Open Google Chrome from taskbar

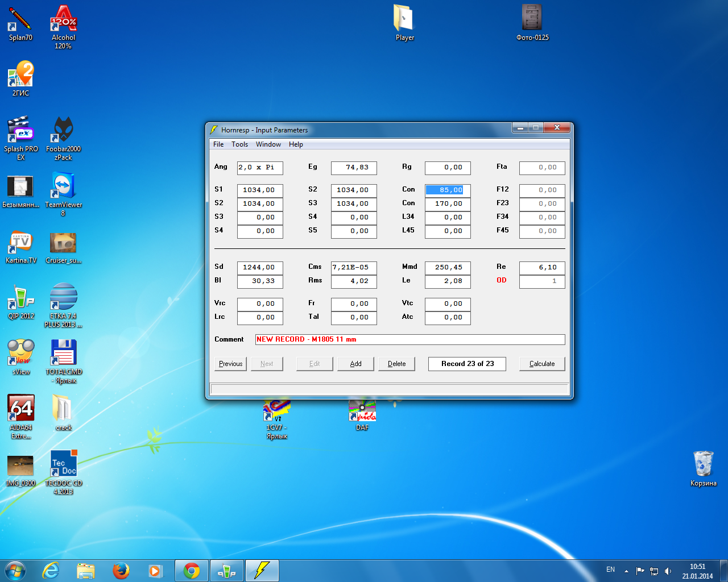point(192,571)
